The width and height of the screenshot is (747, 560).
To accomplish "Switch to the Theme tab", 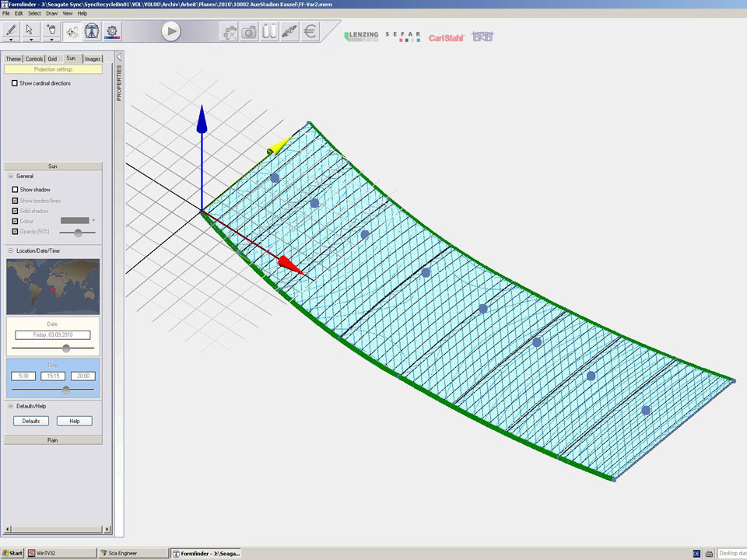I will 13,59.
